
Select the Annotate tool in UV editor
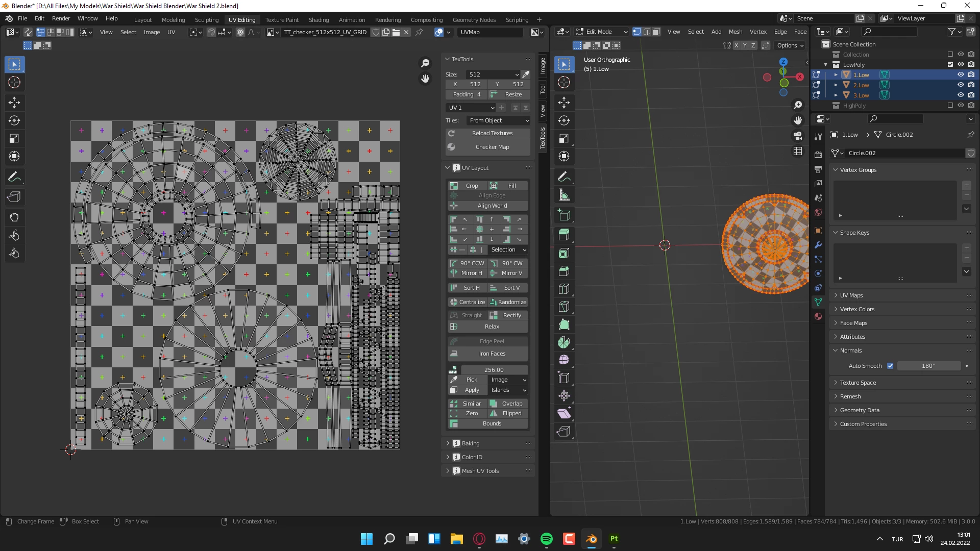tap(14, 177)
